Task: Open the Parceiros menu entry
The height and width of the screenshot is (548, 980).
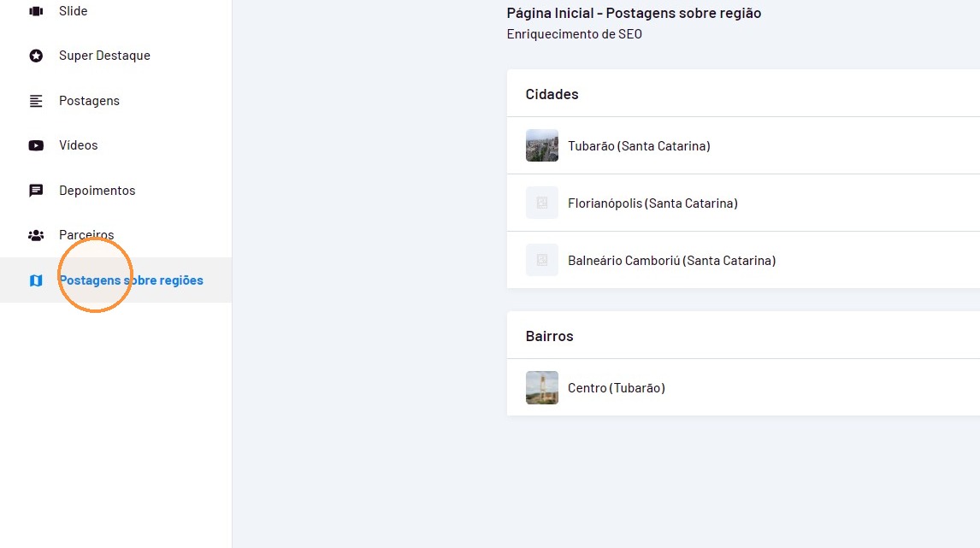Action: (x=115, y=236)
